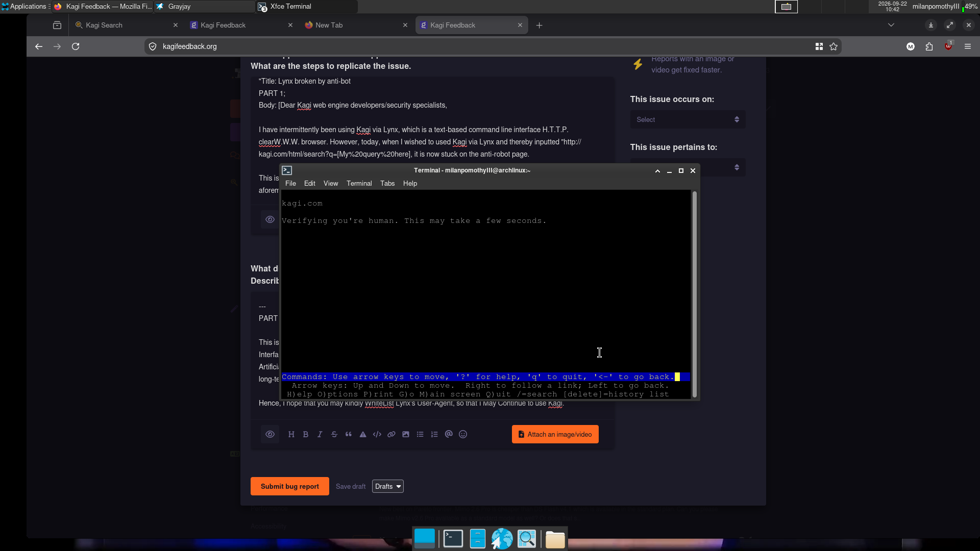Switch to the Kagi Search browser tab
The image size is (980, 551).
click(x=126, y=25)
